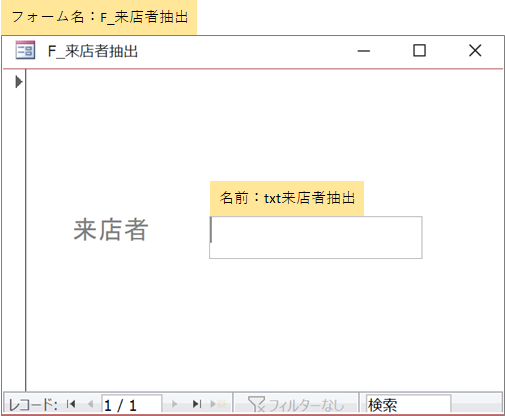This screenshot has width=505, height=416.
Task: Select the record selector arrow
Action: coord(19,82)
